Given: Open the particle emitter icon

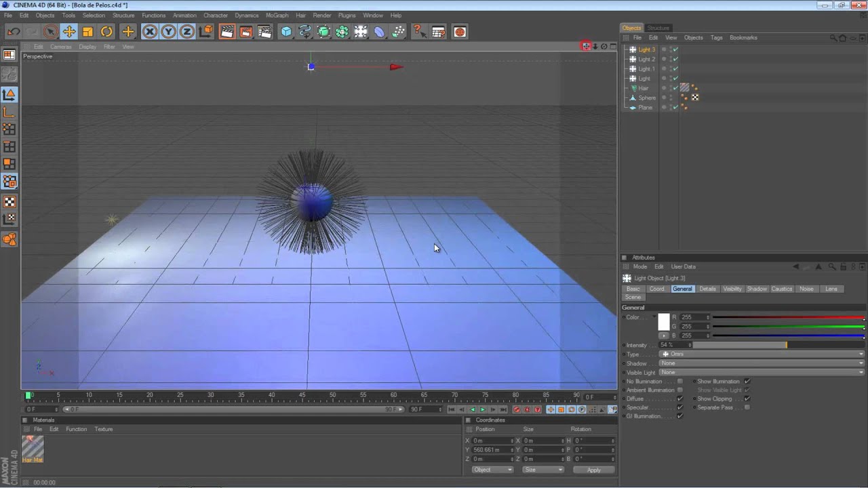Looking at the screenshot, I should [x=399, y=32].
